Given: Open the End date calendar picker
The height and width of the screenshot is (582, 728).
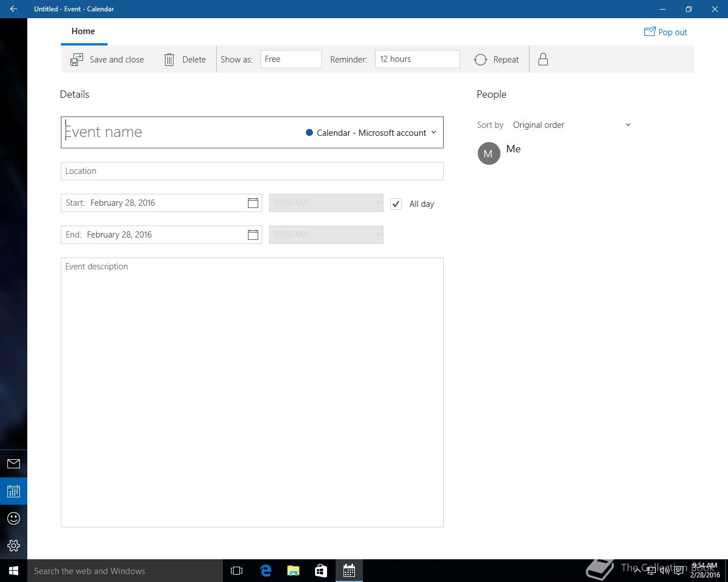Looking at the screenshot, I should coord(253,235).
